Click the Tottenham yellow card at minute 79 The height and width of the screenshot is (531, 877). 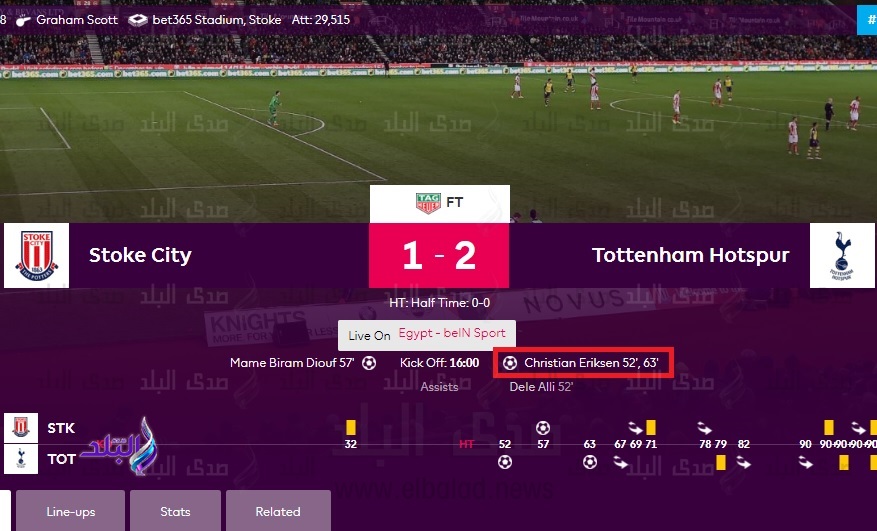721,463
